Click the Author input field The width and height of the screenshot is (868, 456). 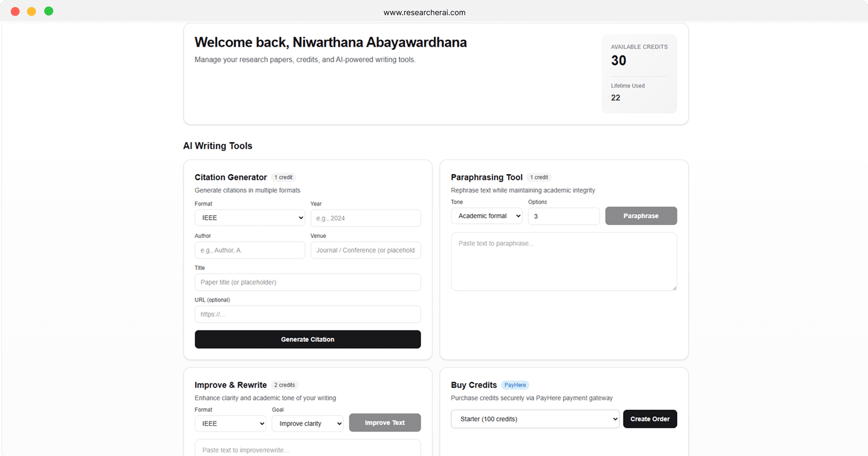pyautogui.click(x=250, y=250)
